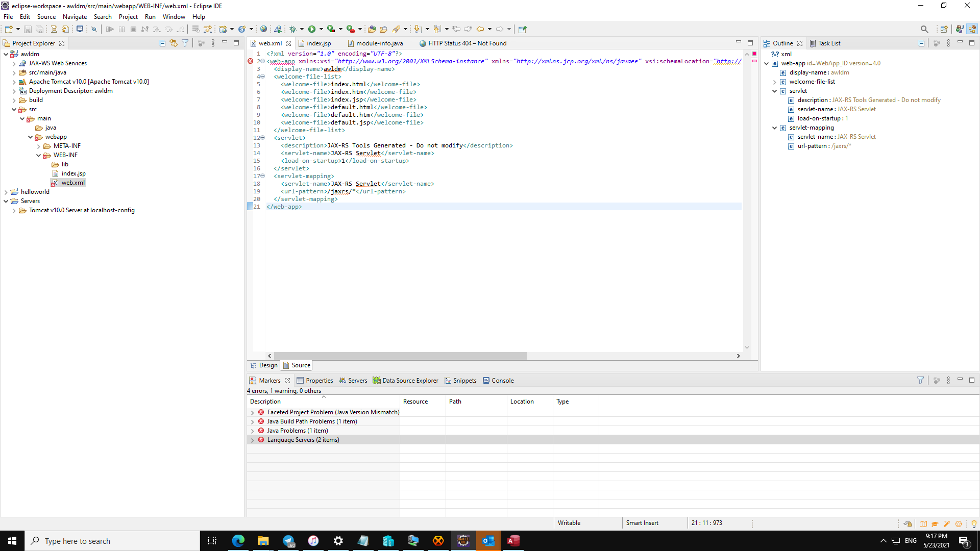Screen dimensions: 980x551
Task: Open the Project menu
Action: (128, 17)
